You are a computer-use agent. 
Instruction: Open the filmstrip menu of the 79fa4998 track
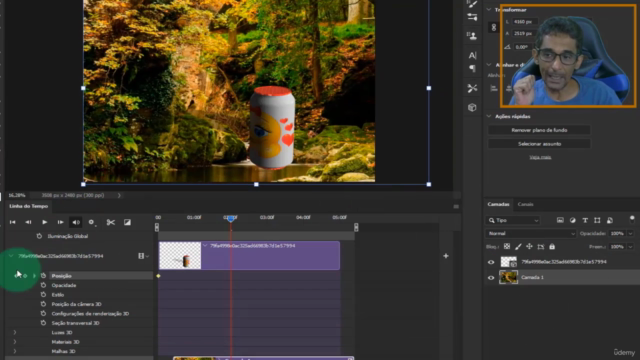(x=143, y=256)
